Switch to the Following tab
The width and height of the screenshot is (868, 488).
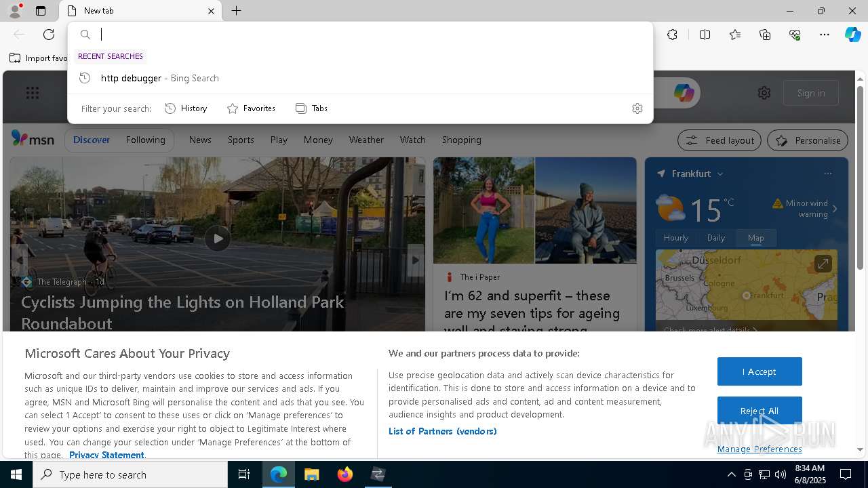(x=145, y=140)
